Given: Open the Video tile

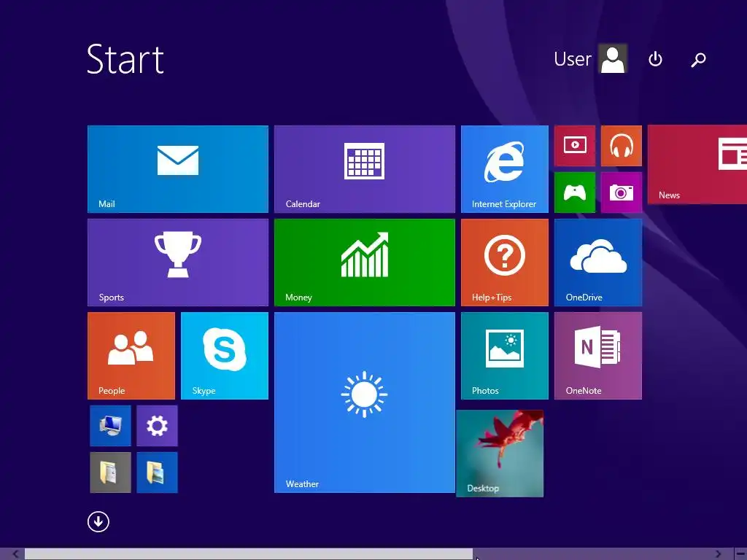Looking at the screenshot, I should 575,146.
